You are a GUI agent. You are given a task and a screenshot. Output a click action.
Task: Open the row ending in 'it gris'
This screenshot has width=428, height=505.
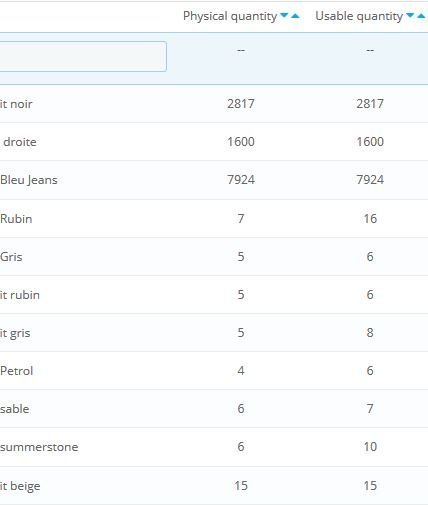[x=214, y=333]
